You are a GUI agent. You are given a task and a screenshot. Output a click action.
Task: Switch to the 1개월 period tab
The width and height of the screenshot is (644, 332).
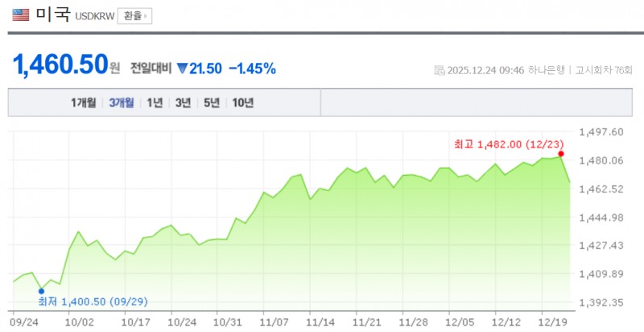point(84,102)
